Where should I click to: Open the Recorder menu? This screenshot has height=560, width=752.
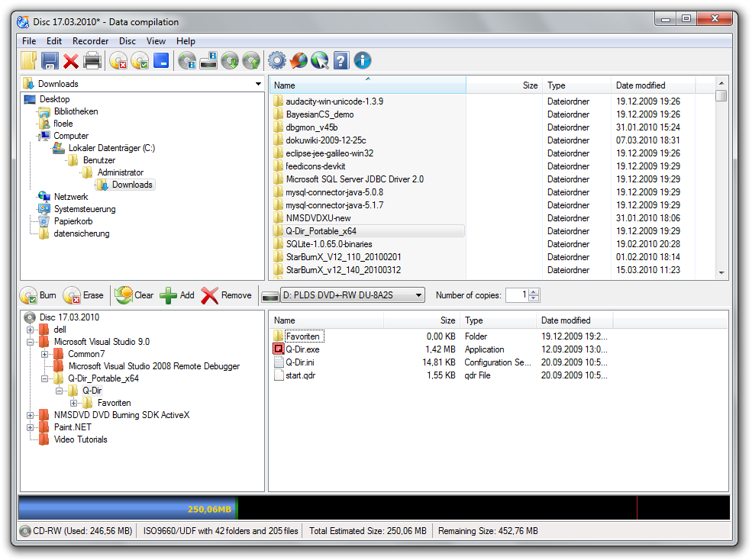(x=90, y=40)
